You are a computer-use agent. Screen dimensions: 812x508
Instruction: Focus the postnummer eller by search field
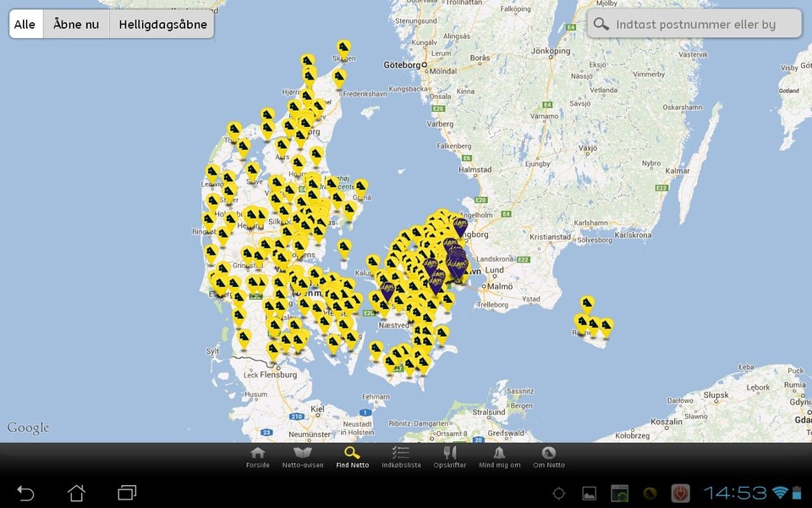coord(694,24)
